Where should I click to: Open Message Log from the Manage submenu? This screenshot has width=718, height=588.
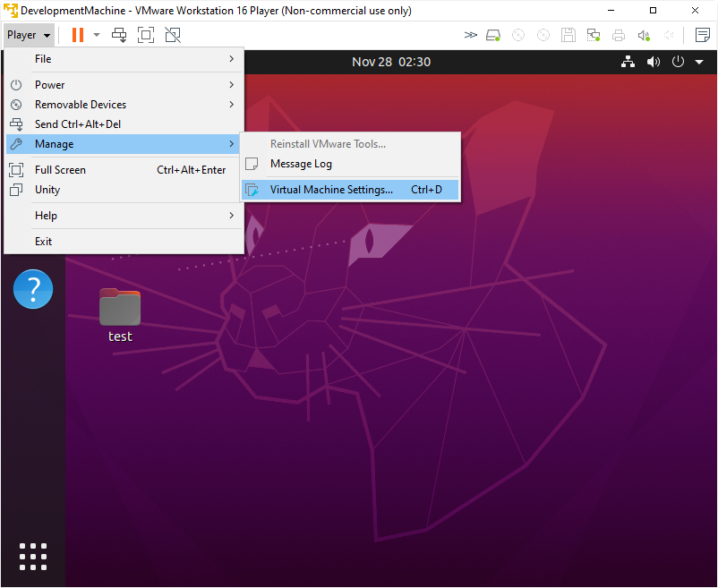[x=350, y=164]
